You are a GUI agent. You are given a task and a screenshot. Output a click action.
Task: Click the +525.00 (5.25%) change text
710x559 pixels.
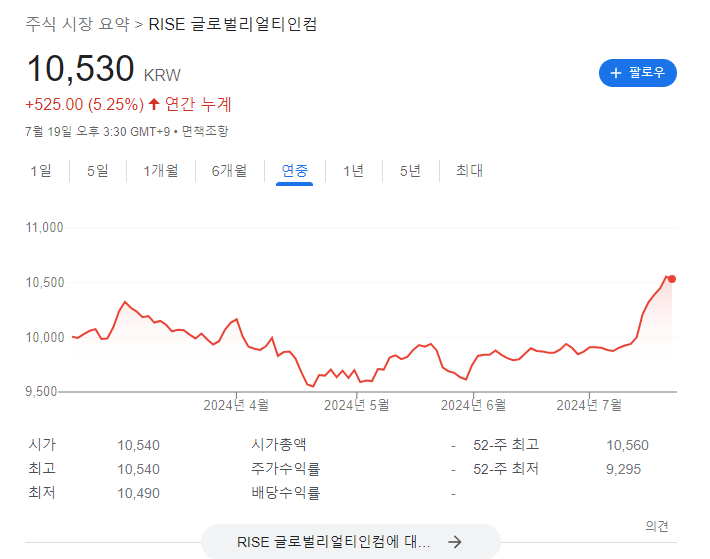(84, 105)
